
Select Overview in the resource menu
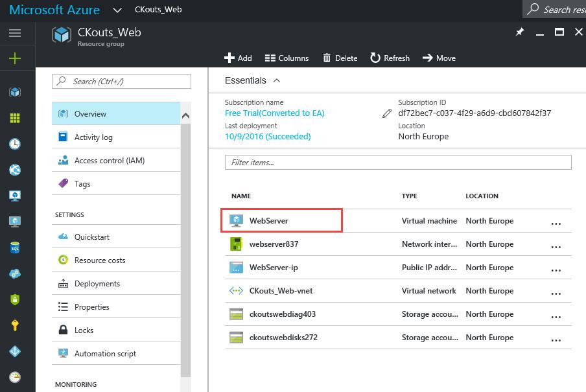[x=116, y=113]
